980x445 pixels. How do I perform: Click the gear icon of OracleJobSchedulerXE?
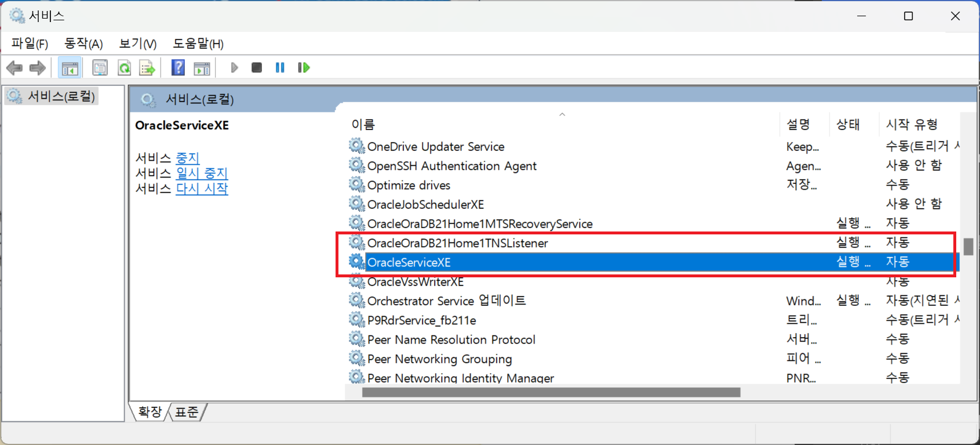356,204
